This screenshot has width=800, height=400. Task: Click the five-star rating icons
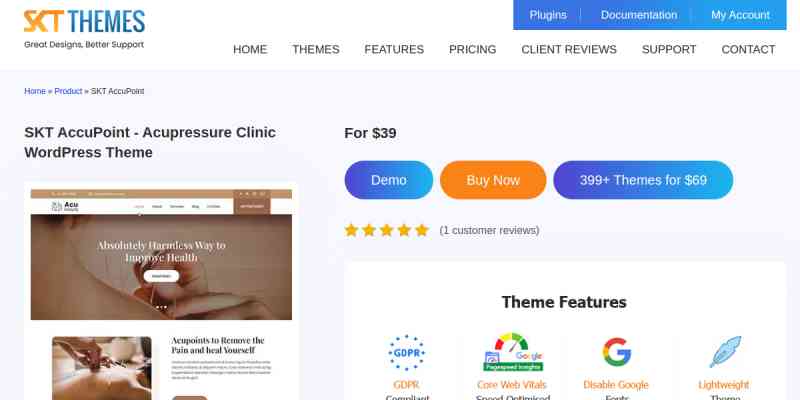pyautogui.click(x=387, y=230)
